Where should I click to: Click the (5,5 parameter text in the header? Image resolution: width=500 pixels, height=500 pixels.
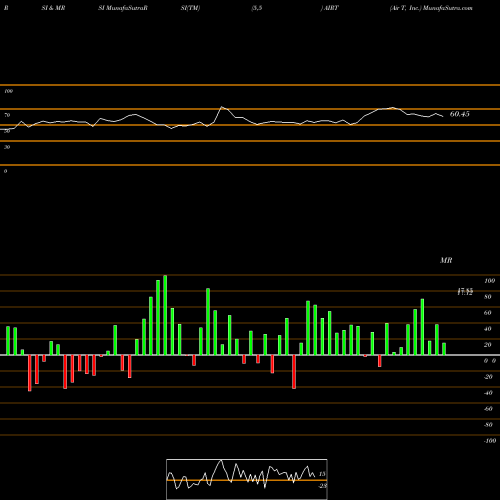257,8
